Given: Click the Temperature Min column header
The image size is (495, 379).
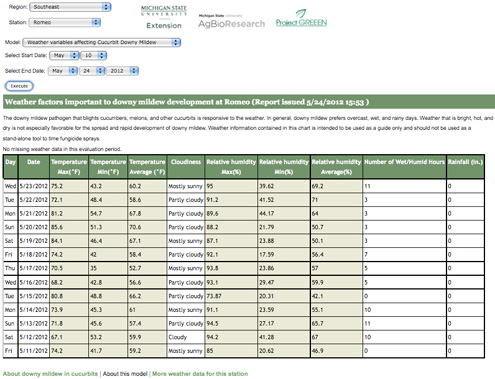Looking at the screenshot, I should tap(108, 167).
